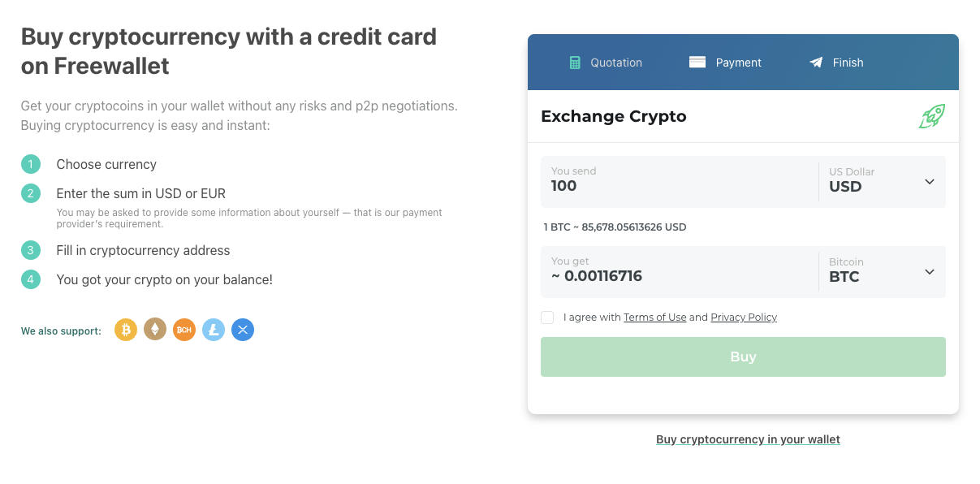
Task: Open the US Dollar currency dropdown
Action: point(929,181)
